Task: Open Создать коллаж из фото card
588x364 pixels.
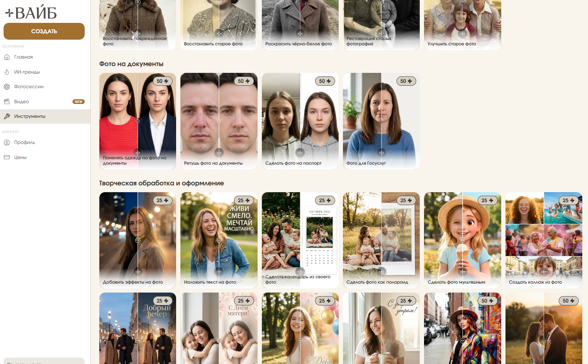Action: (x=544, y=240)
